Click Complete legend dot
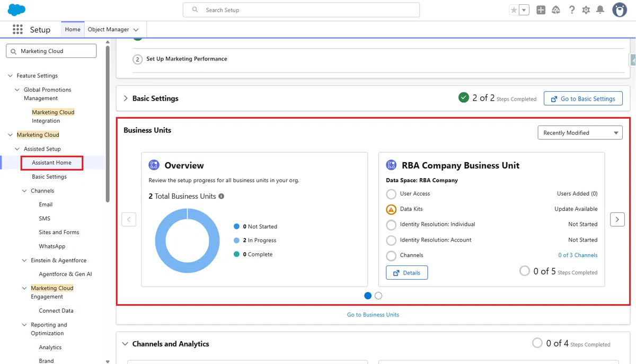Image resolution: width=636 pixels, height=364 pixels. (x=236, y=254)
